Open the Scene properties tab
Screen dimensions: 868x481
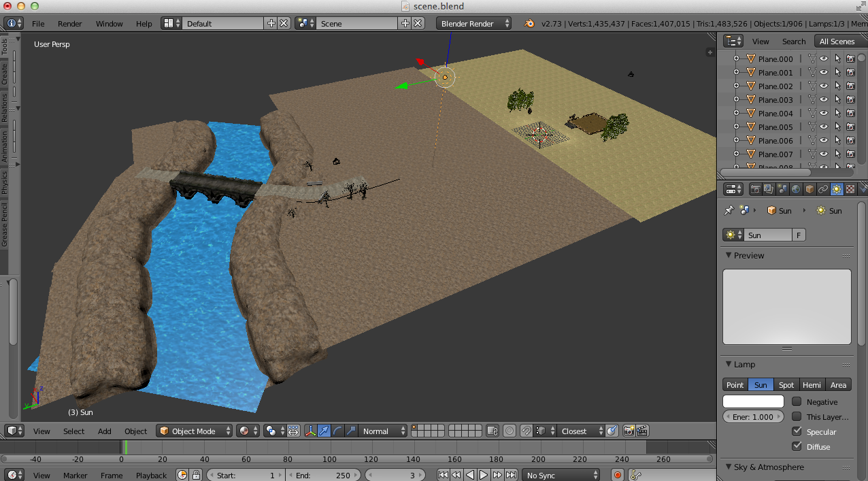782,189
